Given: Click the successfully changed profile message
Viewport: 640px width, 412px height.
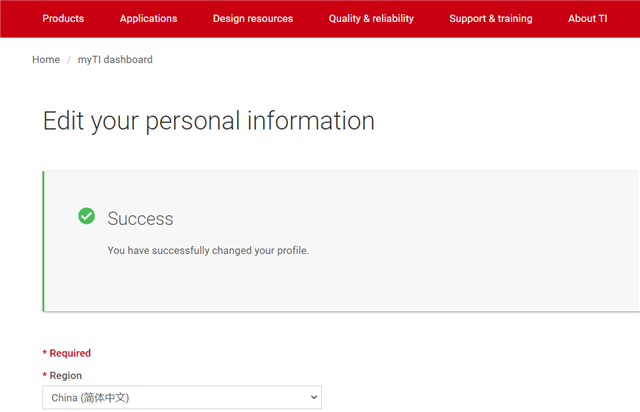Looking at the screenshot, I should click(x=208, y=250).
